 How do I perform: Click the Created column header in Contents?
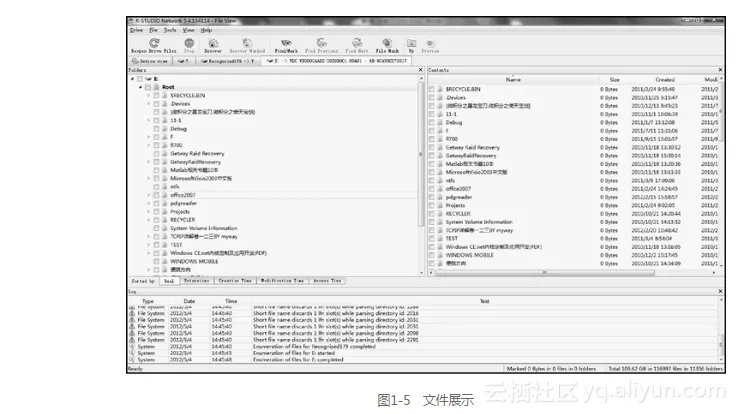click(665, 80)
